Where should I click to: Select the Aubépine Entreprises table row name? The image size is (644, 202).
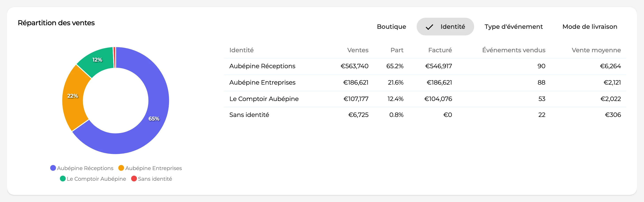262,82
